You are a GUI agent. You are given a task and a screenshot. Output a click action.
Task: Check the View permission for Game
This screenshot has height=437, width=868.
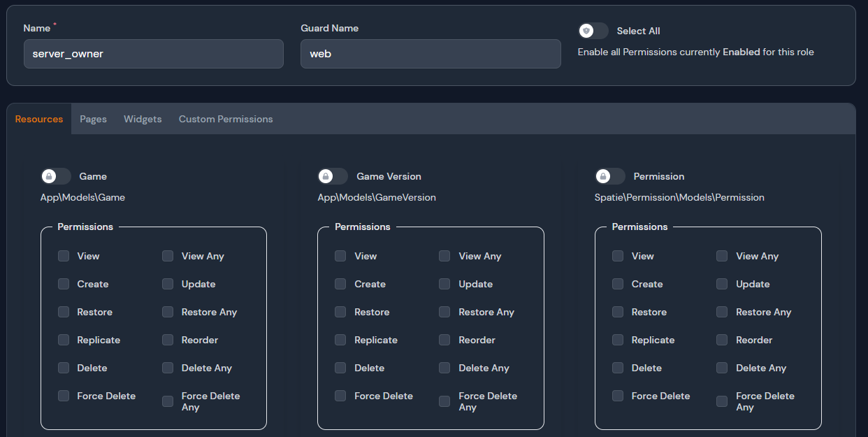[x=63, y=256]
